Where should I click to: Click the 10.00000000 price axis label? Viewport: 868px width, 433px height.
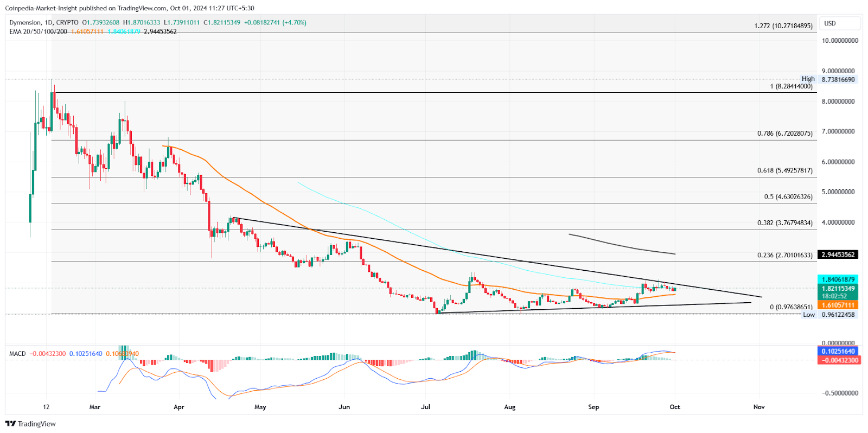pyautogui.click(x=840, y=41)
